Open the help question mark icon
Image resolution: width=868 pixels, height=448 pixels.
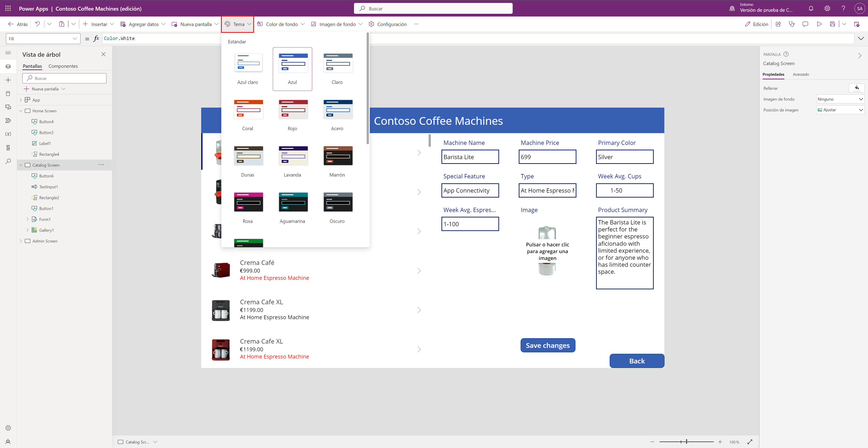click(843, 8)
